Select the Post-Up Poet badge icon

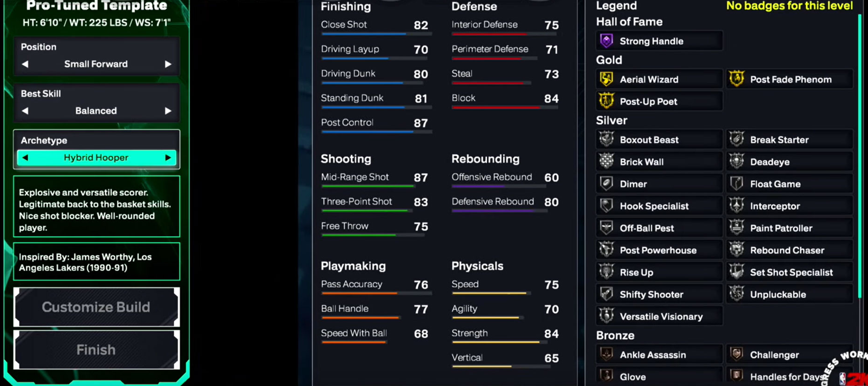607,101
